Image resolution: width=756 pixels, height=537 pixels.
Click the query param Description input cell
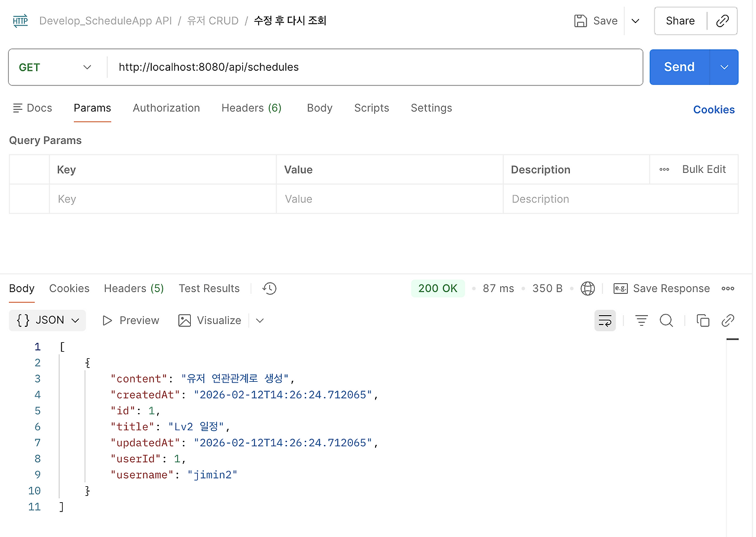coord(621,199)
